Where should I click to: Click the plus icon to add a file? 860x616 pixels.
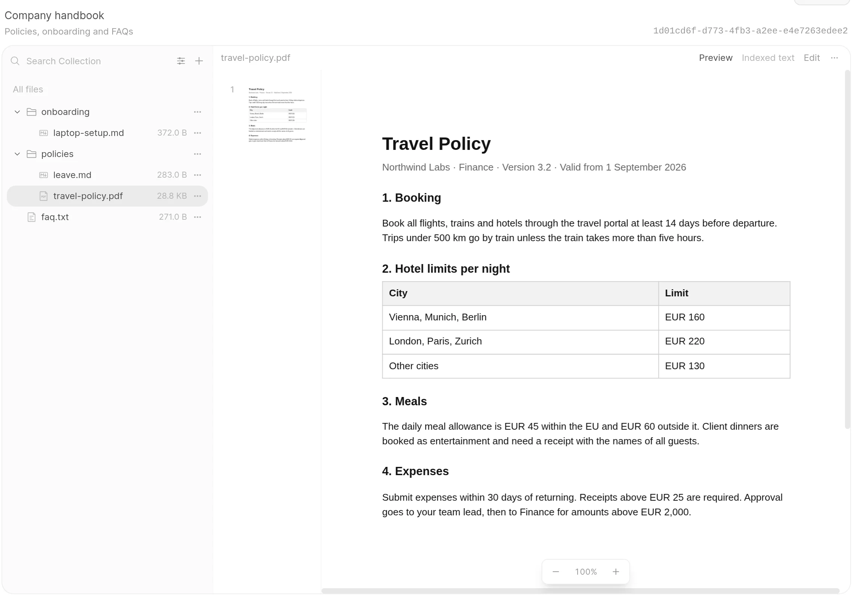tap(199, 61)
